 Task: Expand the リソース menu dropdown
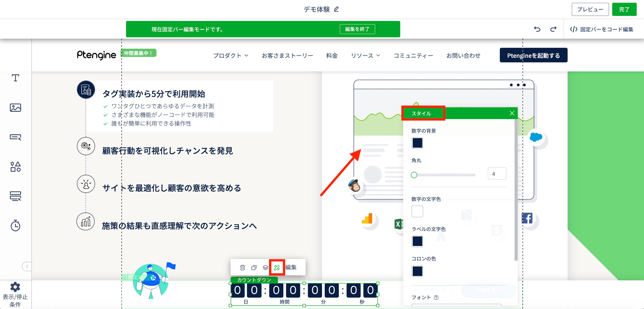pyautogui.click(x=365, y=56)
